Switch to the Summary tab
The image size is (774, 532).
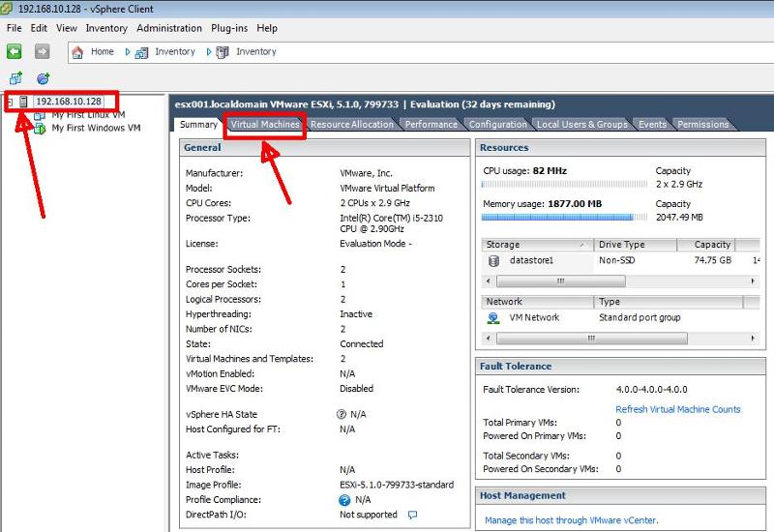click(198, 125)
